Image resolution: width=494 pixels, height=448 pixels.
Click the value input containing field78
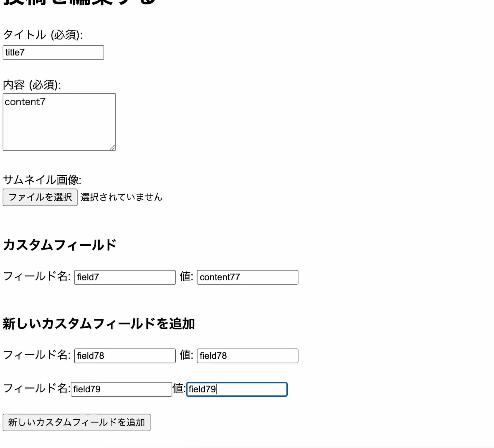248,356
